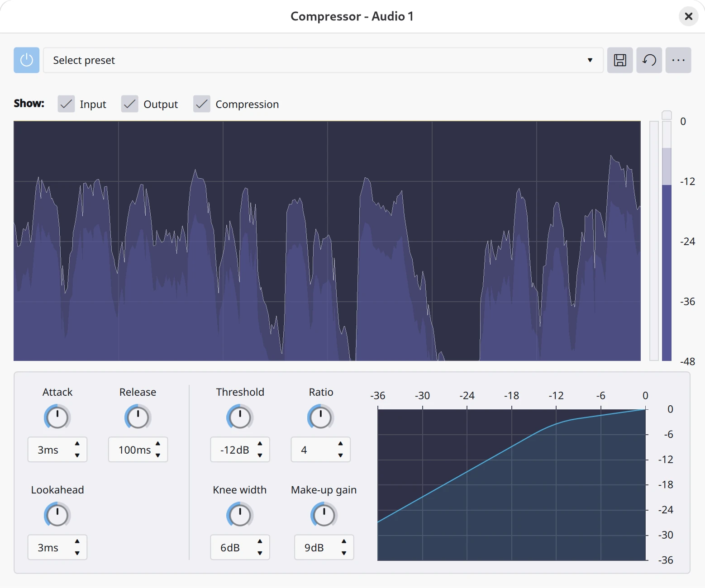The height and width of the screenshot is (588, 705).
Task: Click the Knee width knob
Action: (239, 515)
